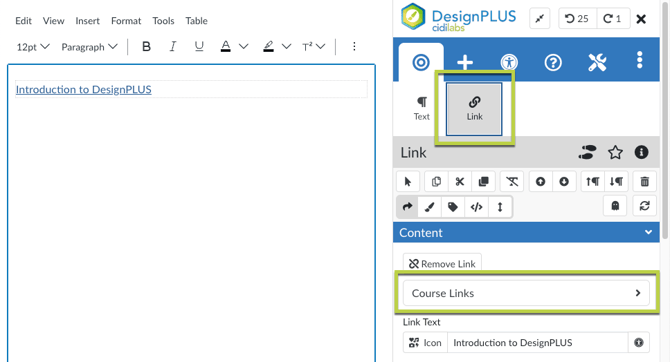Open the text color dropdown arrow

pyautogui.click(x=244, y=47)
